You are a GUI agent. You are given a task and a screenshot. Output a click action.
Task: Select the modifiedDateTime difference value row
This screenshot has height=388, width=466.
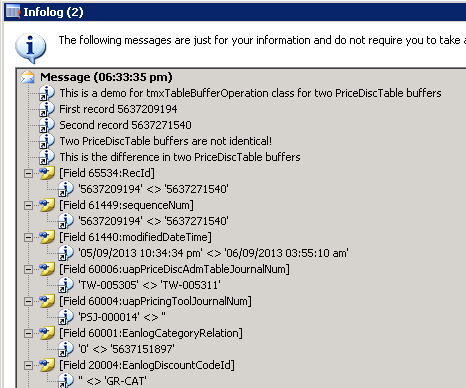(213, 253)
